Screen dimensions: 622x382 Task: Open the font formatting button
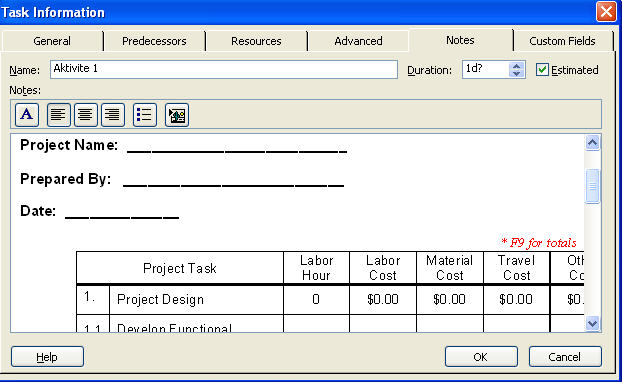coord(27,115)
